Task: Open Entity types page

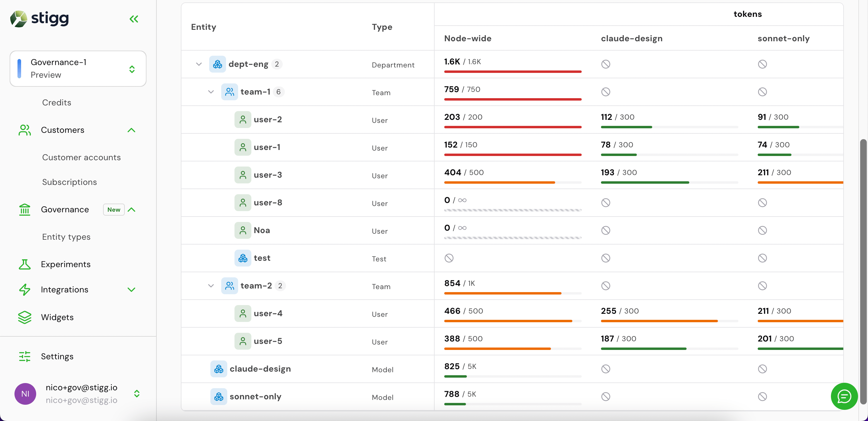Action: [66, 237]
